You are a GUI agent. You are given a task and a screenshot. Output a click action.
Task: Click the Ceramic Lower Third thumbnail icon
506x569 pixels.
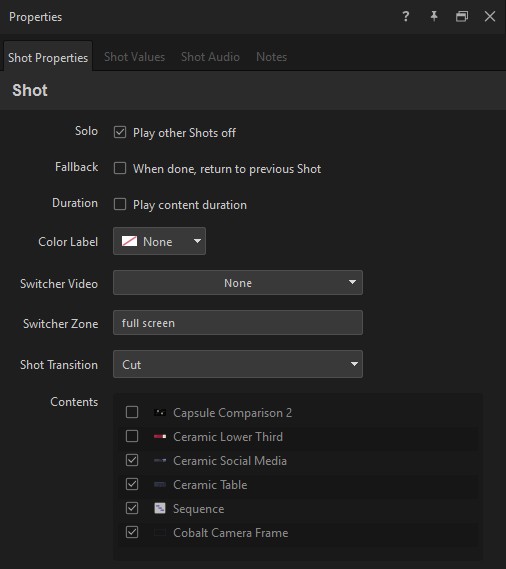coord(160,437)
